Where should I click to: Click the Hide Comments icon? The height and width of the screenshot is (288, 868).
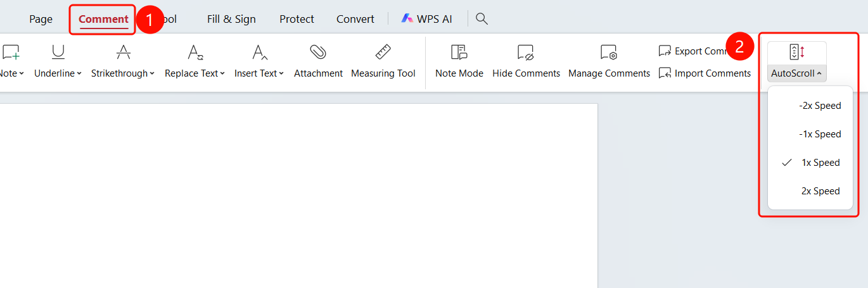pyautogui.click(x=526, y=52)
